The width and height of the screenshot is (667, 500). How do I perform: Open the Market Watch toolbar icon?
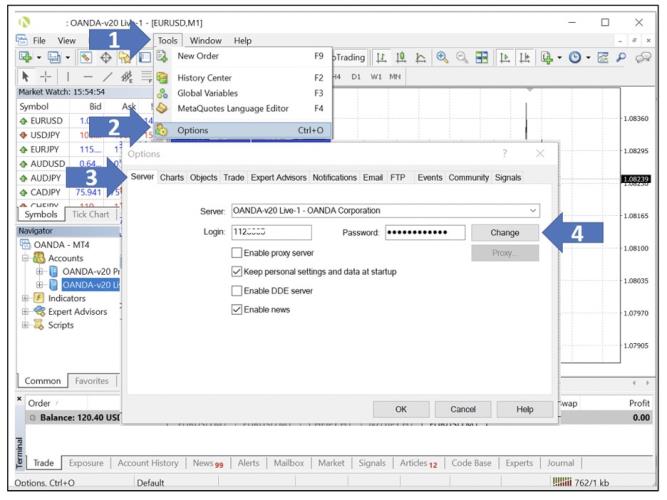(86, 57)
